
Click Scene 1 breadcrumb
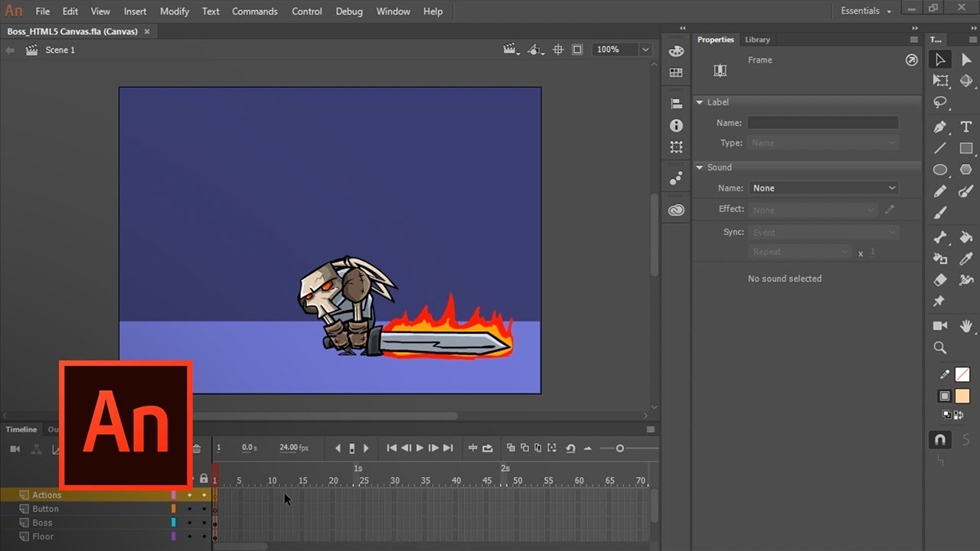pyautogui.click(x=60, y=50)
